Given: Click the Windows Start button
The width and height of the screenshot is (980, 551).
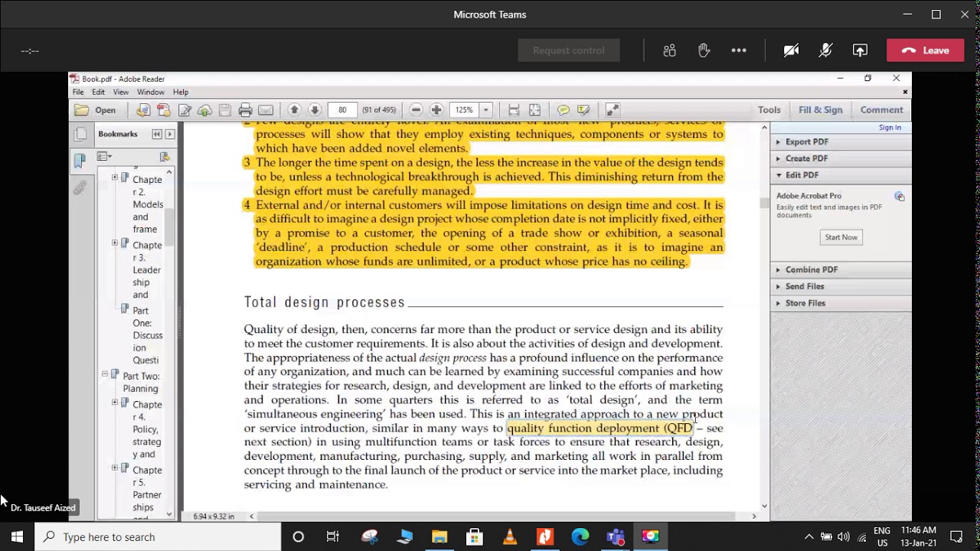Looking at the screenshot, I should click(x=17, y=536).
